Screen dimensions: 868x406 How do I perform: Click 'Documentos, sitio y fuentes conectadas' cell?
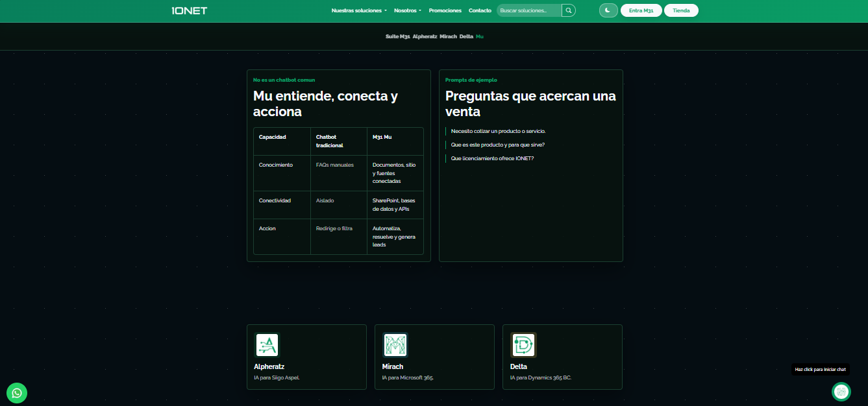click(394, 173)
